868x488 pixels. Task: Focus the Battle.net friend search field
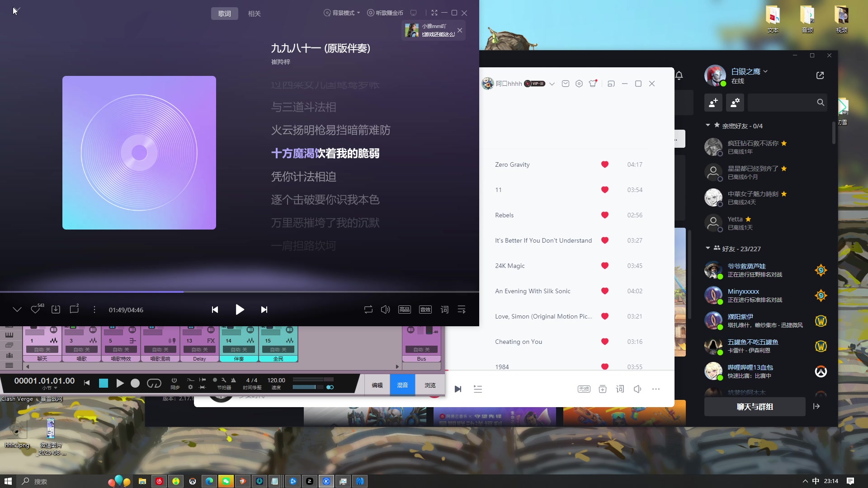pos(788,103)
